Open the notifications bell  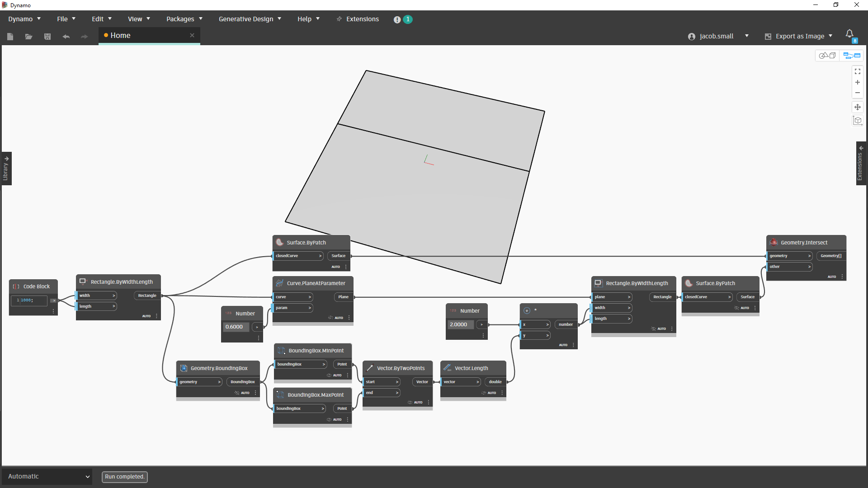coord(849,34)
